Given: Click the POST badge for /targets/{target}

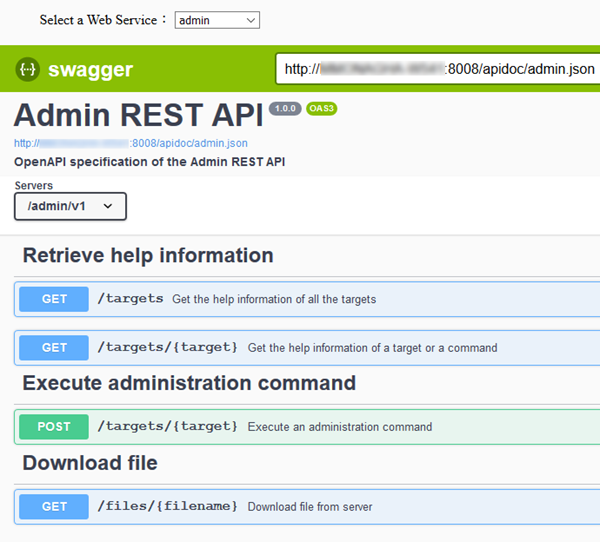Looking at the screenshot, I should 54,427.
